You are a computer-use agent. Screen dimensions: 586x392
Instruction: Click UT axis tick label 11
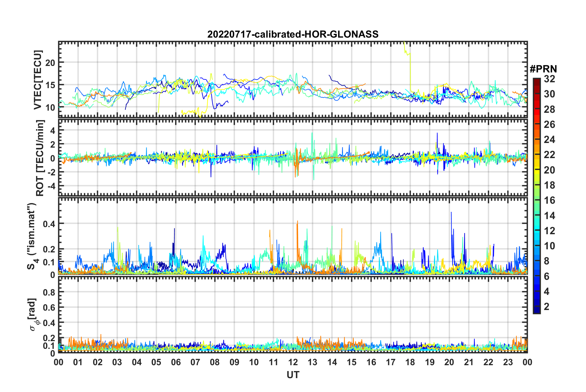coord(273,362)
